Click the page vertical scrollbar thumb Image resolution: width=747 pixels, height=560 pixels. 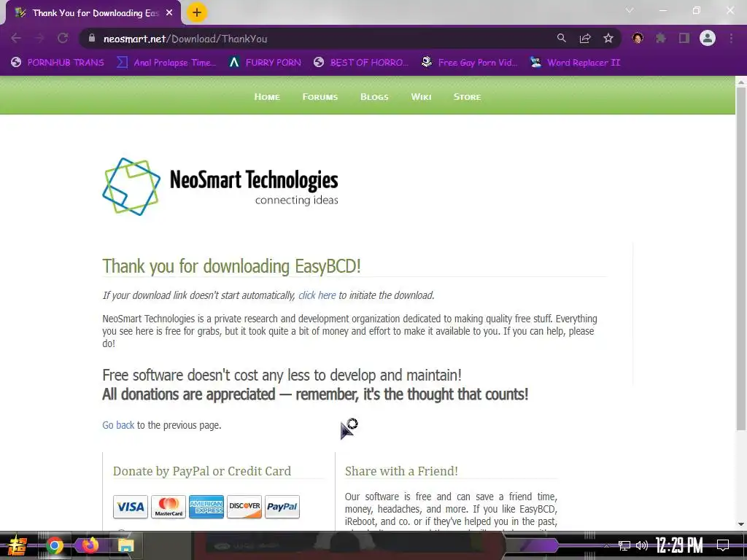(741, 260)
